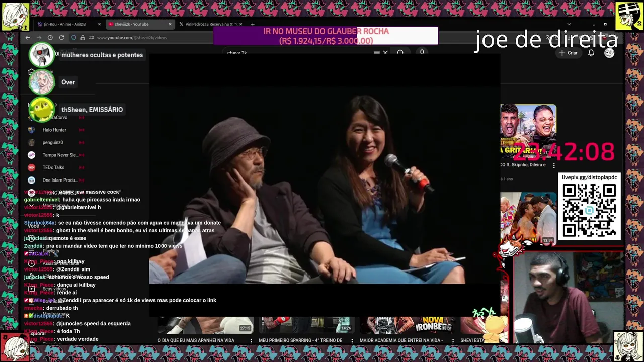Open video 'MAIOR ACADEMIA QUE ENTREI'
This screenshot has height=362, width=644.
point(401,340)
